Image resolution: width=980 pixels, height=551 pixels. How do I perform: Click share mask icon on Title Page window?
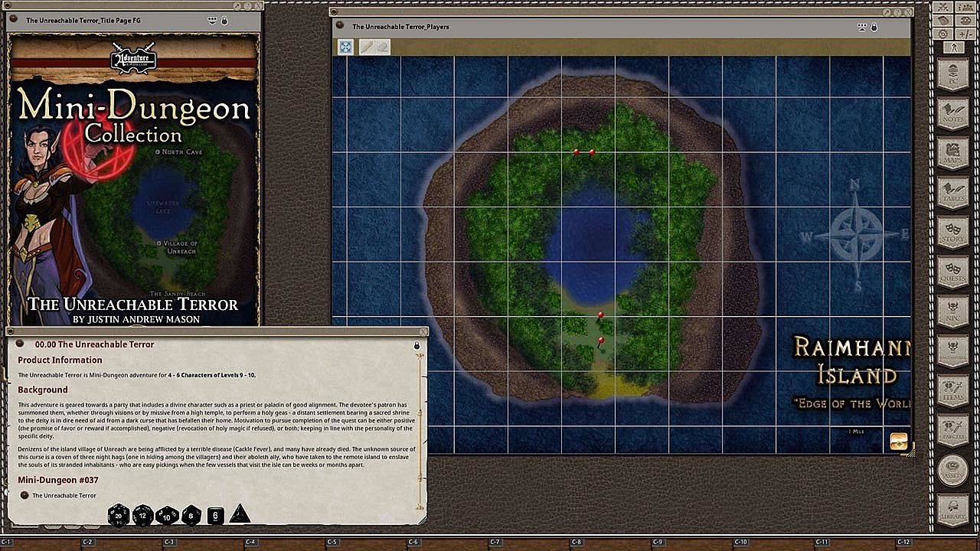tap(212, 21)
